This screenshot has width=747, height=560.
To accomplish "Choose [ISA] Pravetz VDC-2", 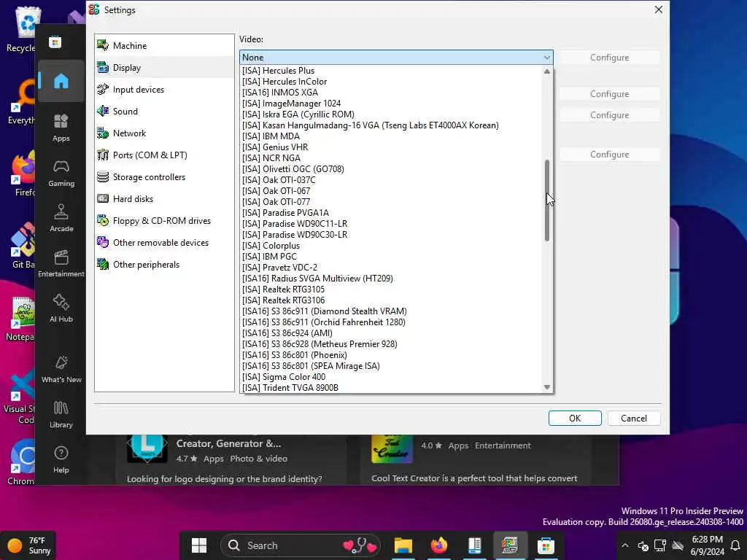I will pyautogui.click(x=391, y=268).
